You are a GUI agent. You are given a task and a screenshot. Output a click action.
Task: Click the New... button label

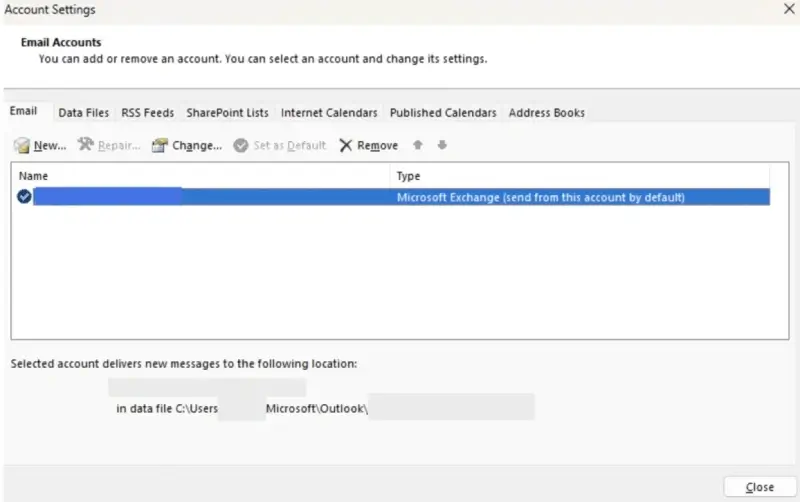50,146
